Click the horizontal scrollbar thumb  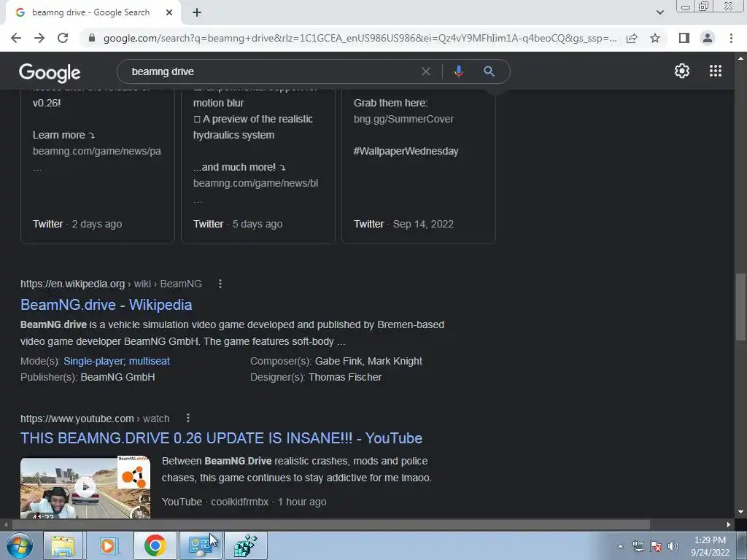pos(330,524)
